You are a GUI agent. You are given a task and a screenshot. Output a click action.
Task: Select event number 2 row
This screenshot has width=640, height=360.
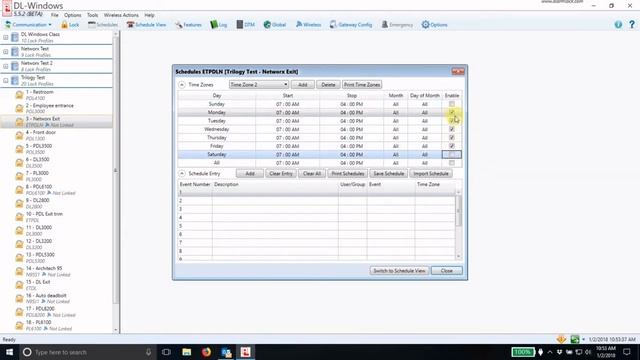(316, 201)
